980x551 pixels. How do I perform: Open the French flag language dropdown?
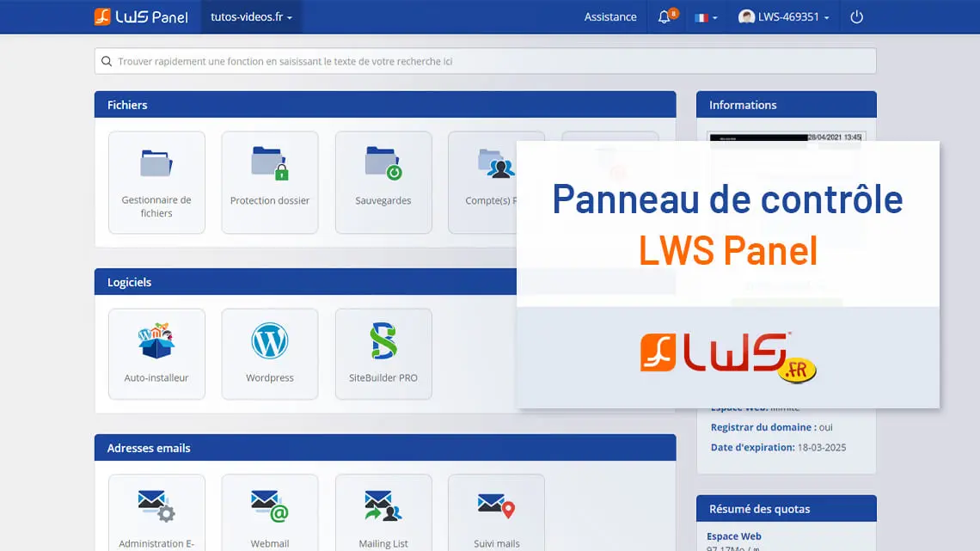705,17
